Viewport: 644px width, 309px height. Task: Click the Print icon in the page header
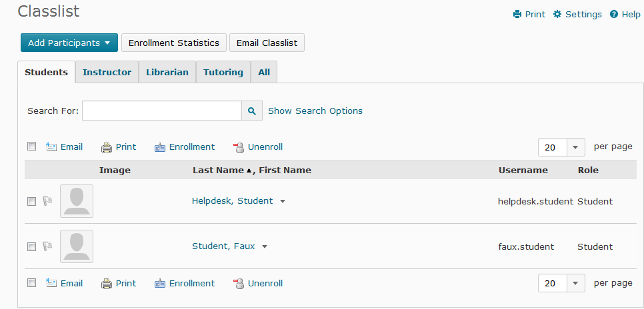click(x=517, y=15)
